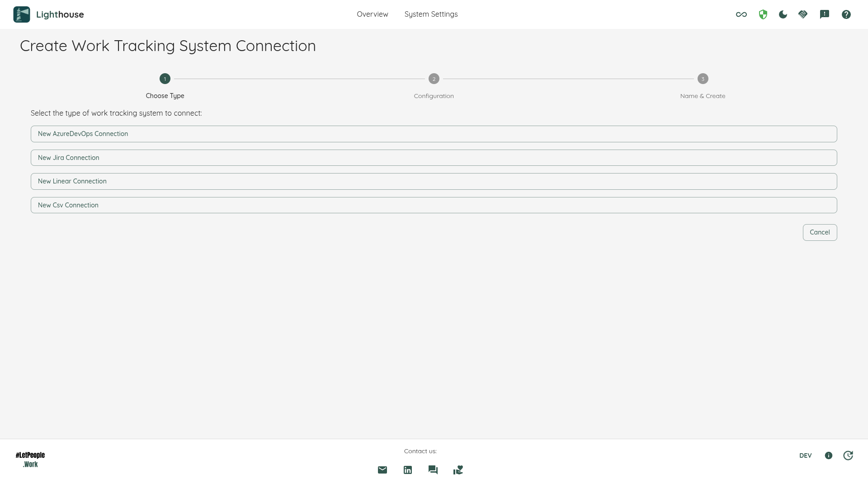Select New Jira Connection
Image resolution: width=868 pixels, height=488 pixels.
(434, 157)
